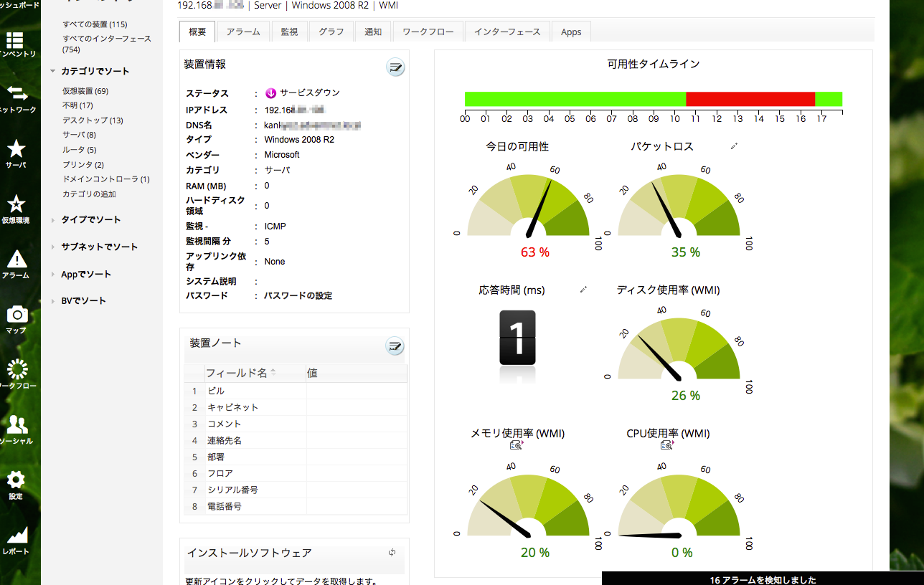Edit device information via the pencil icon
This screenshot has width=924, height=585.
click(395, 67)
